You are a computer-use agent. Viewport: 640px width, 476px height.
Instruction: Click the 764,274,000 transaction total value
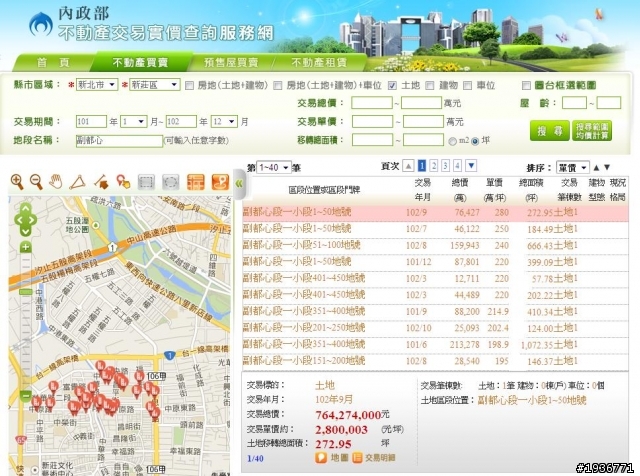click(348, 415)
